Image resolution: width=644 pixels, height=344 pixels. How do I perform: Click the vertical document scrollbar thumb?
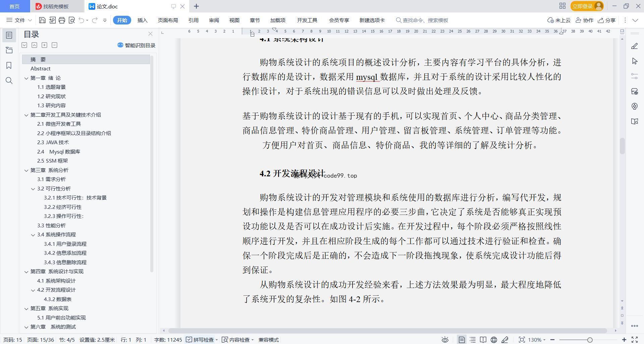coord(622,146)
